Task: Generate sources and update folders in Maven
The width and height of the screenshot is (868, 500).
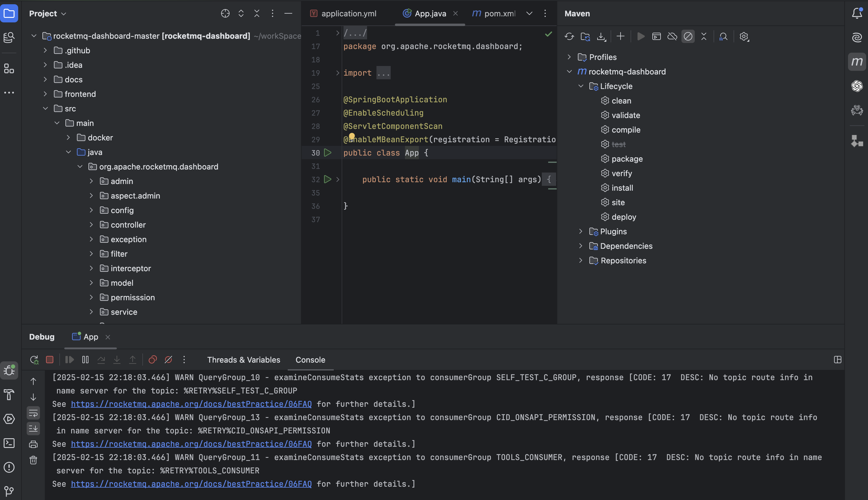Action: click(x=585, y=36)
